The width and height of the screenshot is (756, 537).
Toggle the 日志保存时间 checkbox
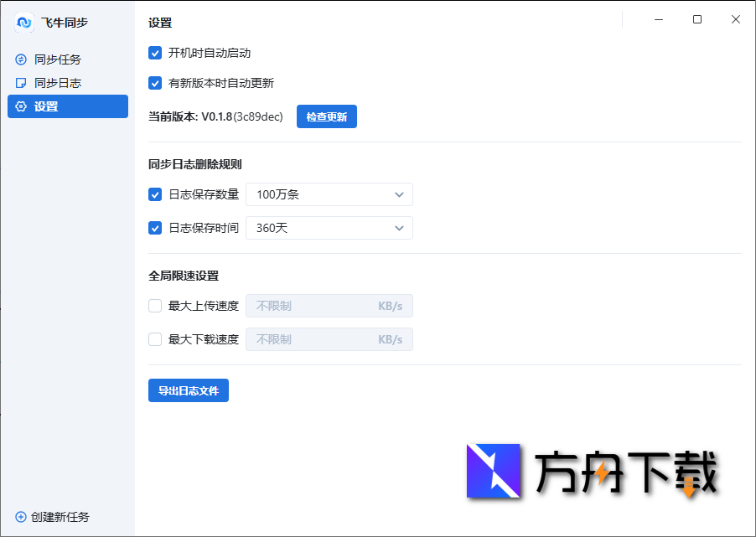tap(155, 227)
